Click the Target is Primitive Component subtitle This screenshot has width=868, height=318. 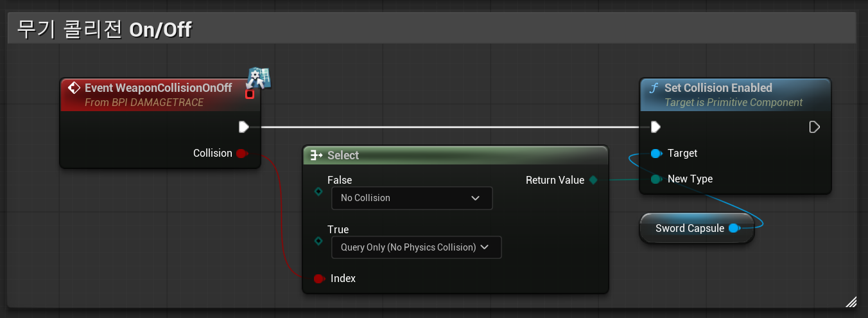tap(733, 102)
